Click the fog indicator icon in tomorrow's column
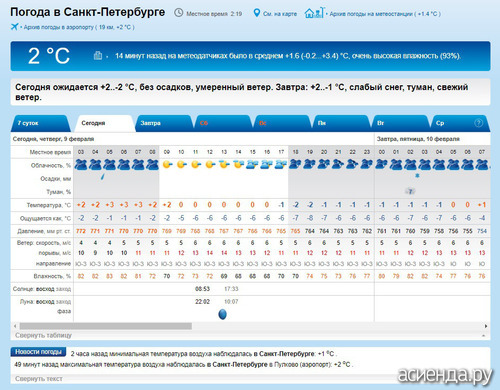The width and height of the screenshot is (500, 390). pyautogui.click(x=411, y=191)
